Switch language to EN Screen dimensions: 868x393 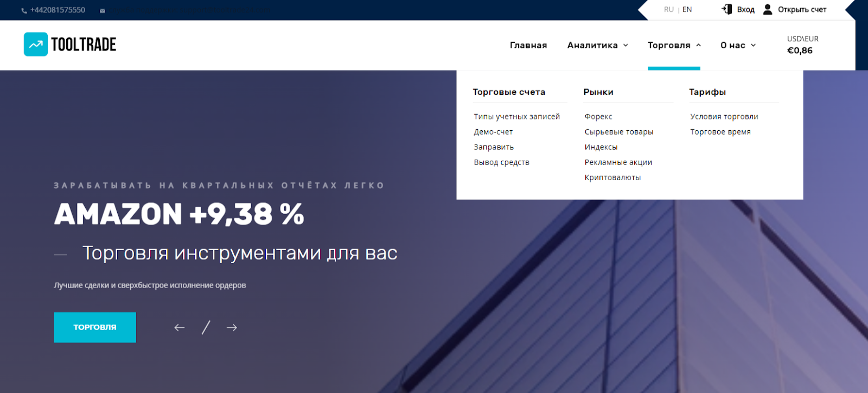[687, 10]
